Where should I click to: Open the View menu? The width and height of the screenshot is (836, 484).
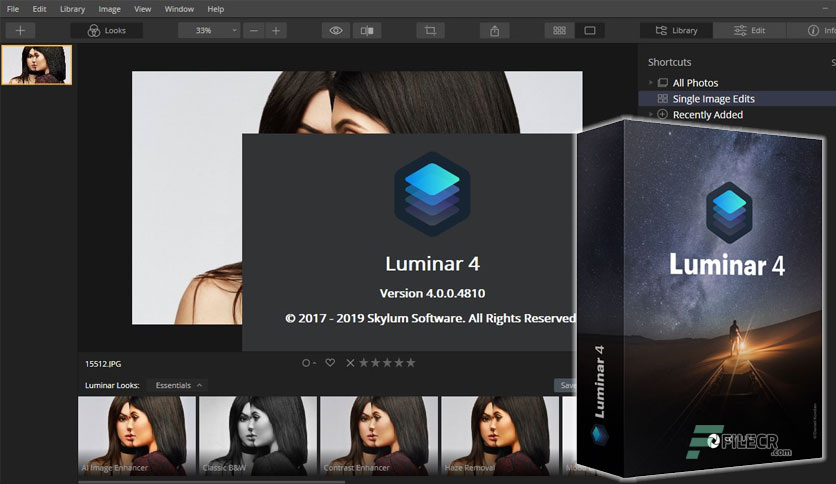coord(142,9)
